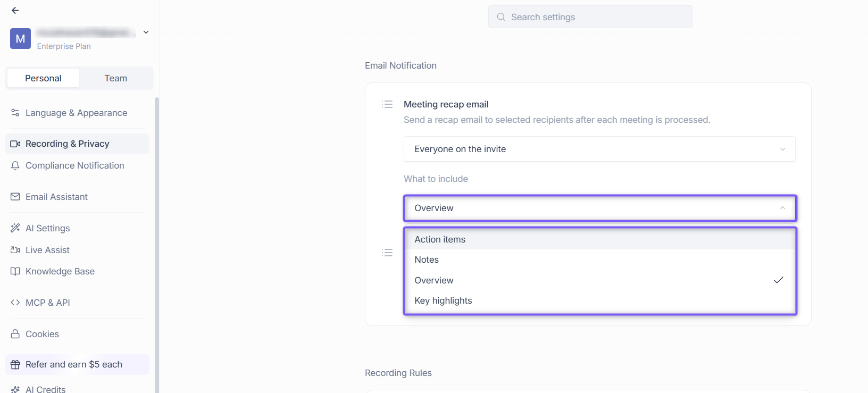Click the Recording & Privacy camera icon
The image size is (868, 393).
[x=15, y=144]
